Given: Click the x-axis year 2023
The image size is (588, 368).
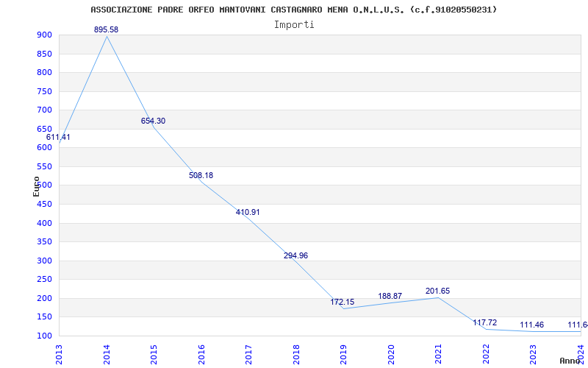Looking at the screenshot, I should tap(534, 355).
